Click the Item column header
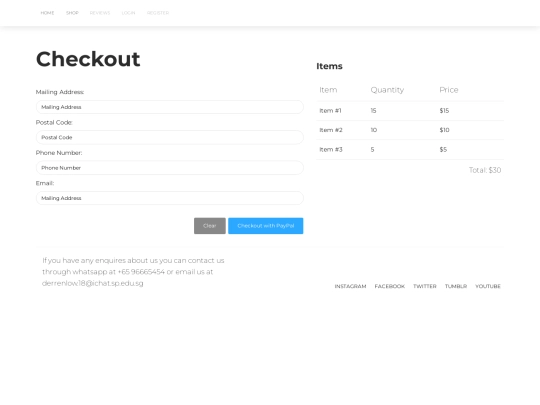This screenshot has width=540, height=405. [328, 90]
